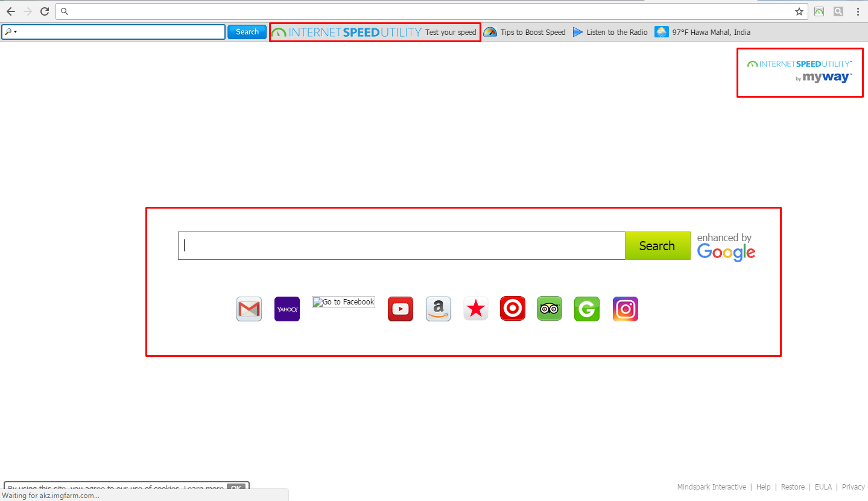Open the Internet Speed Utility toolbar logo
This screenshot has height=501, width=868.
click(x=346, y=33)
